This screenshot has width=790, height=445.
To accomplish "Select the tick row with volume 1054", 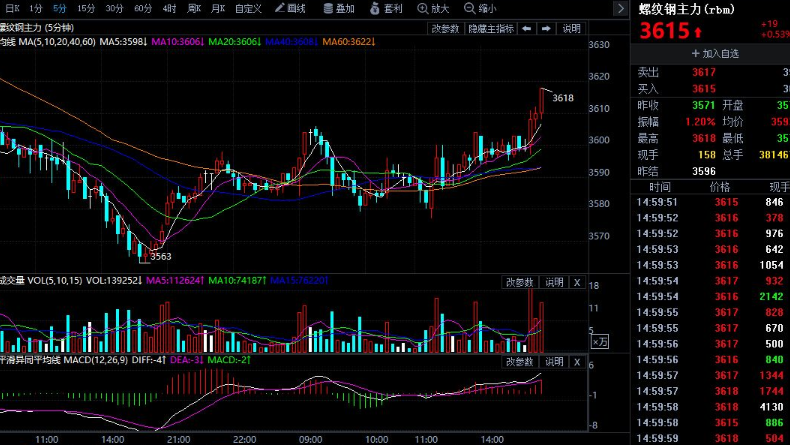I will pyautogui.click(x=710, y=265).
